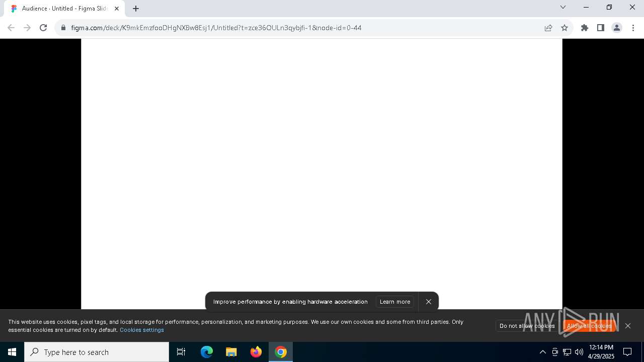The width and height of the screenshot is (644, 362).
Task: Open the notification center icon
Action: click(x=627, y=352)
